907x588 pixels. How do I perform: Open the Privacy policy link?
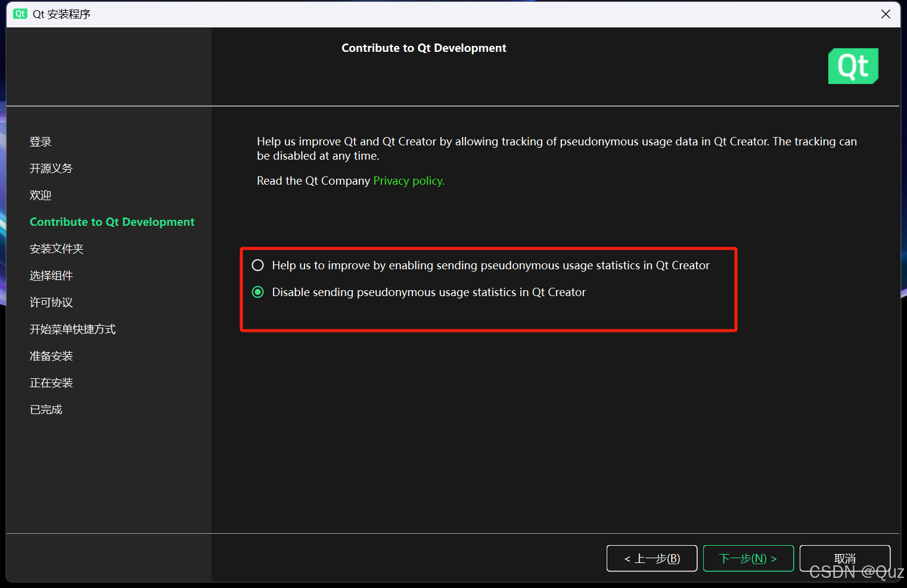click(x=409, y=181)
